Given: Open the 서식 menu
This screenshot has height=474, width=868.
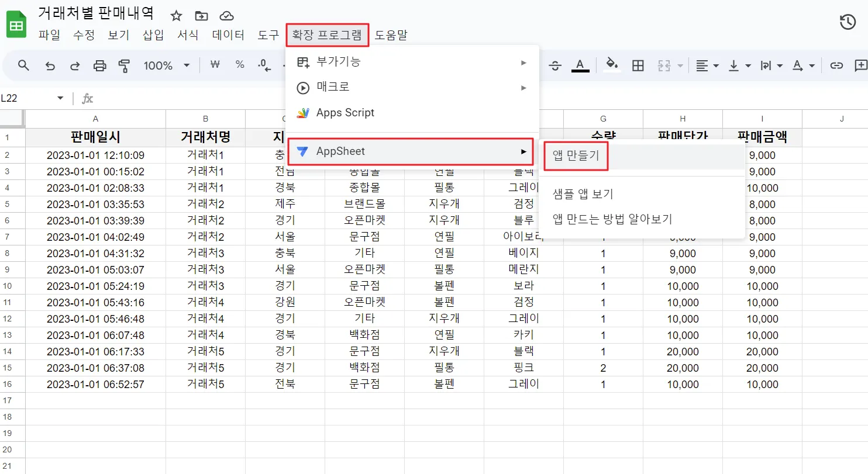Looking at the screenshot, I should pos(188,35).
